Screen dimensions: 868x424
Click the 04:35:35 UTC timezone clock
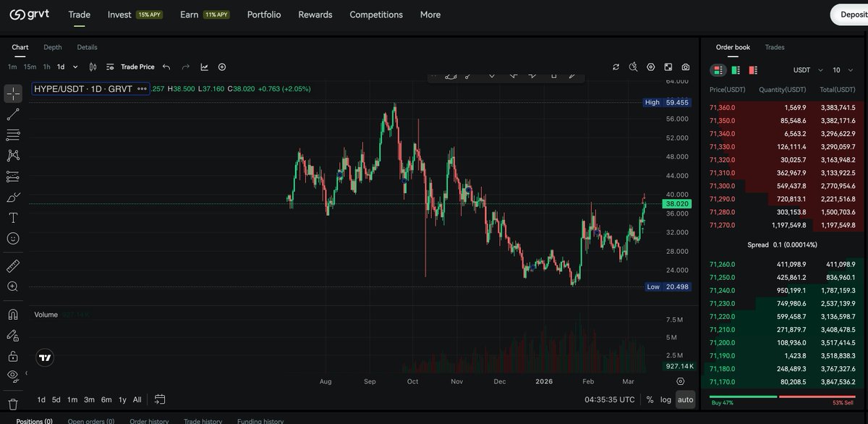click(x=610, y=399)
